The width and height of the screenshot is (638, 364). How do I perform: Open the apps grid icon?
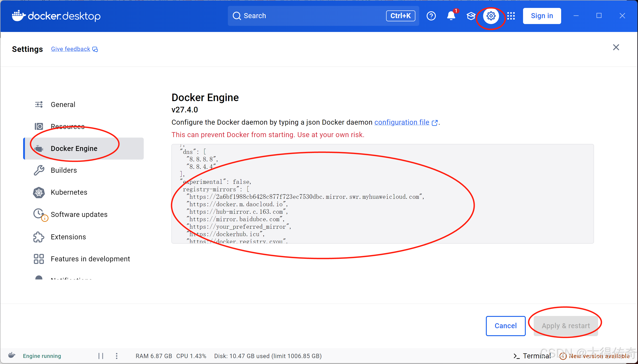point(511,16)
